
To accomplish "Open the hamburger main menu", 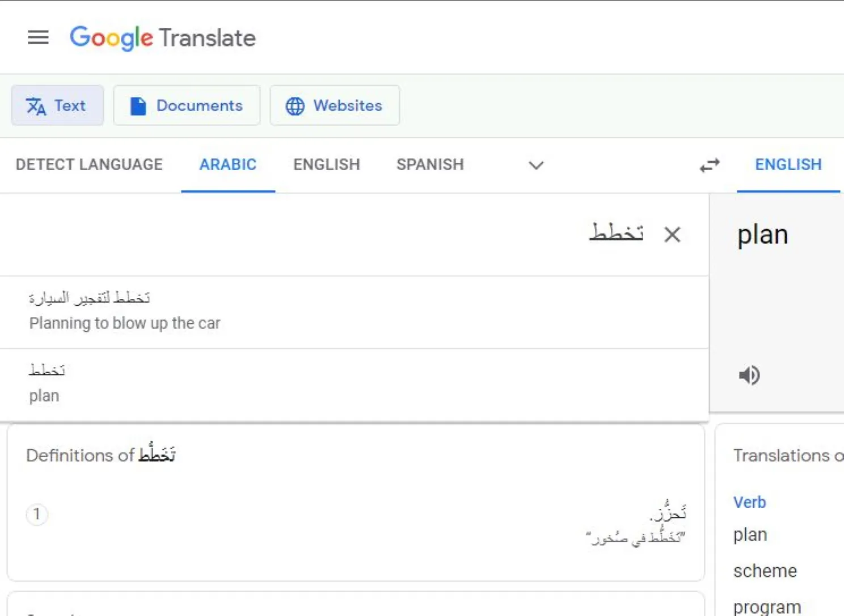I will (38, 38).
